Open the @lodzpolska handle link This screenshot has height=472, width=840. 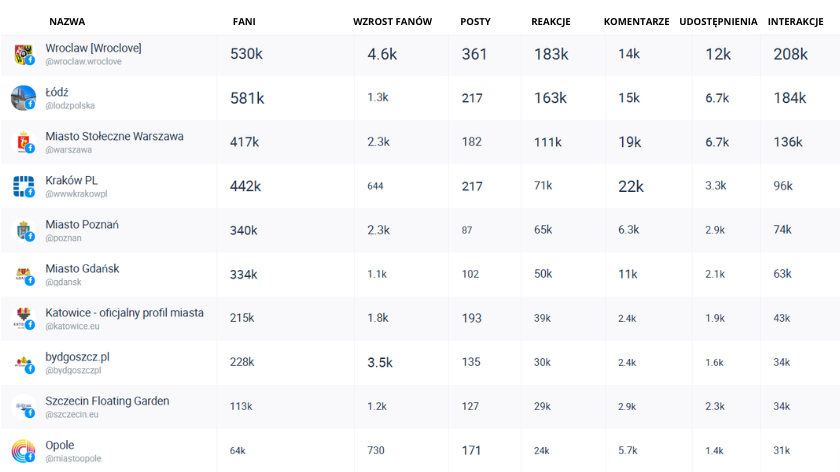[70, 105]
